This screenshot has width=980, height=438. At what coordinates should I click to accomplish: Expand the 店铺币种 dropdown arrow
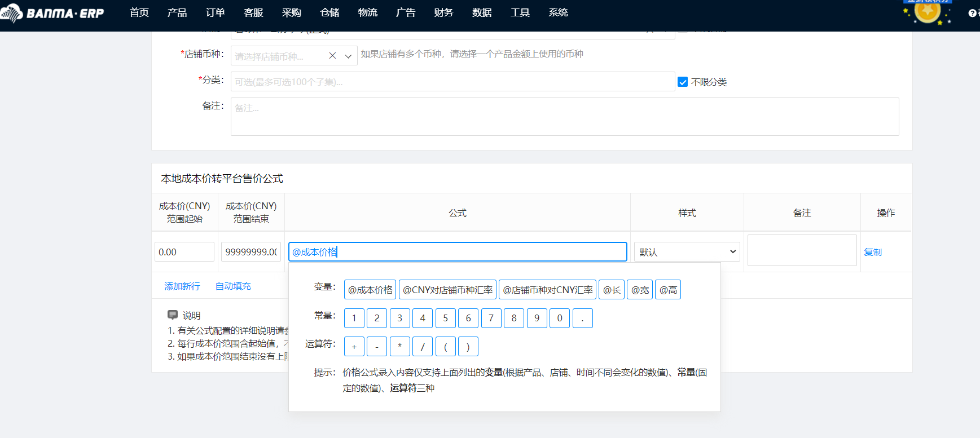pyautogui.click(x=348, y=56)
